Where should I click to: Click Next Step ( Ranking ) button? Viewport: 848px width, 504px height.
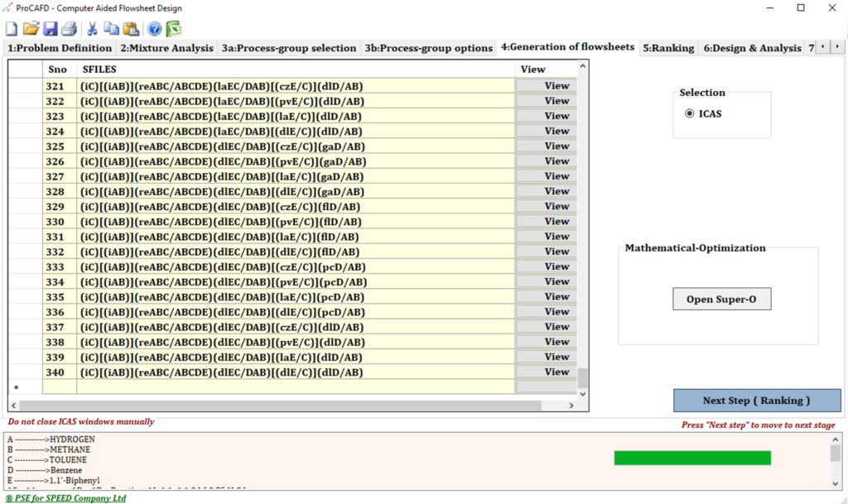coord(757,401)
